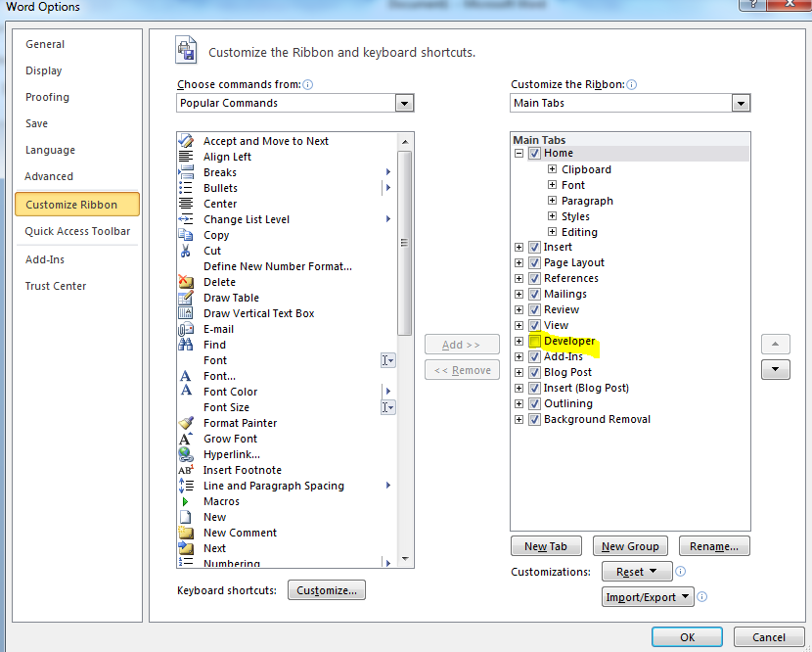Expand the Insert tab tree node

(x=519, y=247)
